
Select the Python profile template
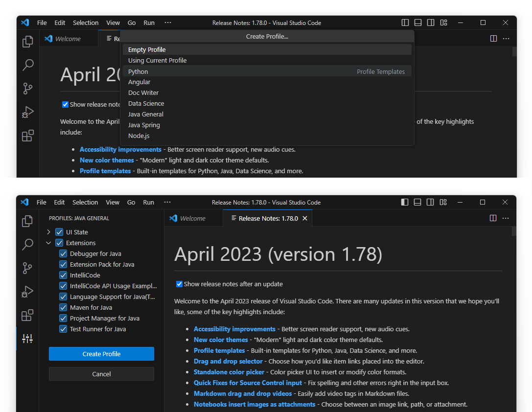click(x=267, y=71)
